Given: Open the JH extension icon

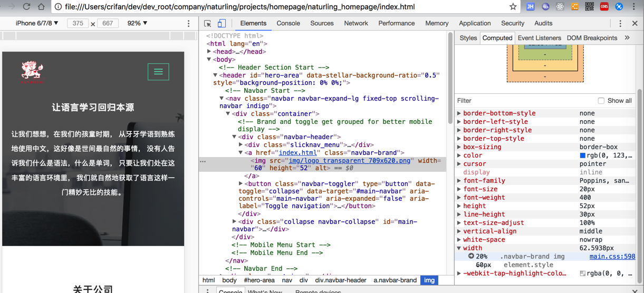Looking at the screenshot, I should [531, 7].
